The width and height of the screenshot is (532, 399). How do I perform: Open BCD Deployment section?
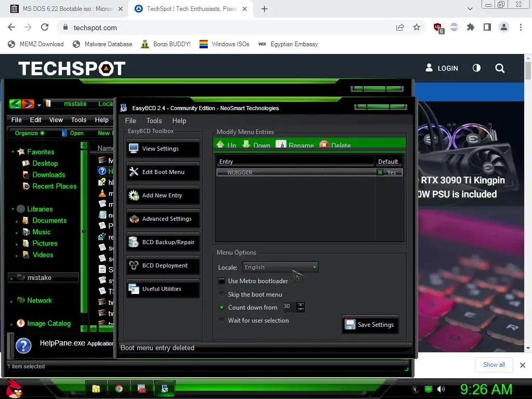click(163, 265)
